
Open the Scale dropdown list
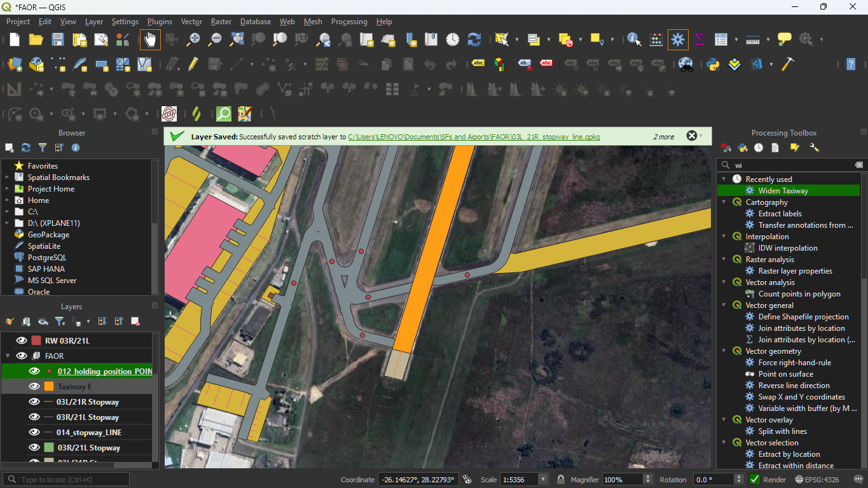[542, 480]
